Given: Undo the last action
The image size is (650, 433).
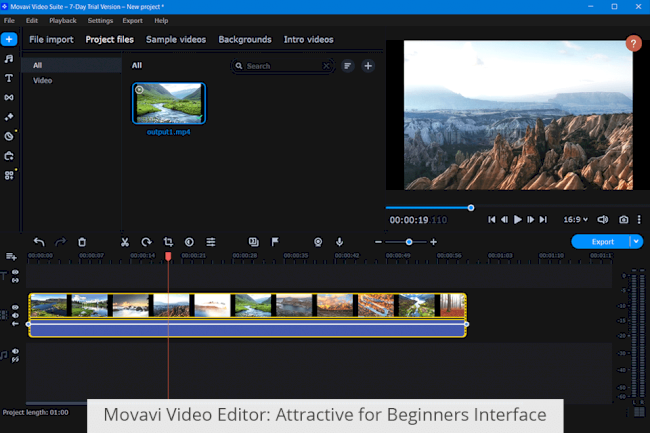Looking at the screenshot, I should (39, 242).
